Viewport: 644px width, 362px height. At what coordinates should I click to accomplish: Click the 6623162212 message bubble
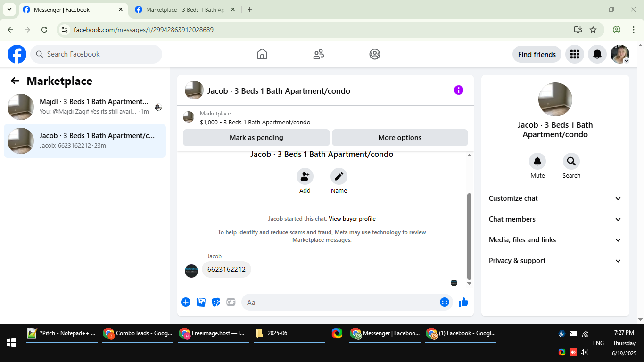226,270
